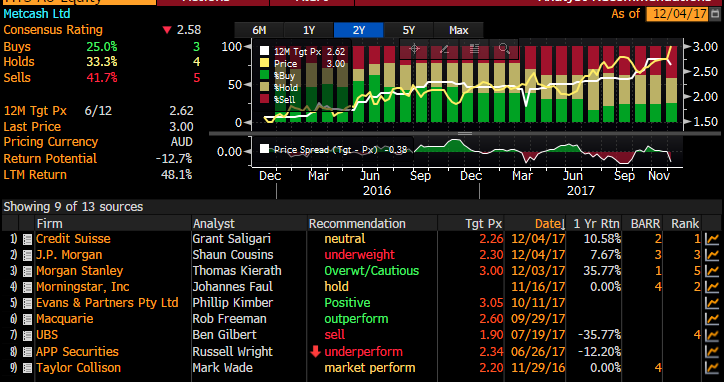Viewport: 724px width, 382px height.
Task: Open the chart data table icon
Action: pos(474,49)
